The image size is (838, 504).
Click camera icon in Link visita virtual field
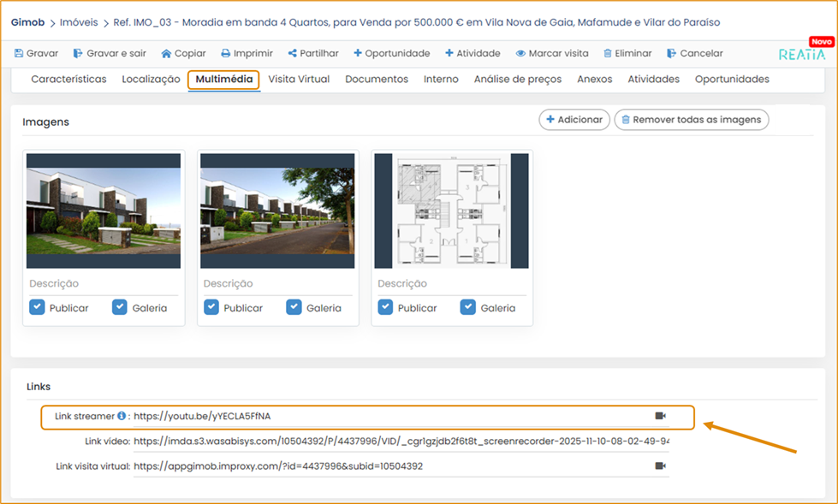[x=660, y=465]
